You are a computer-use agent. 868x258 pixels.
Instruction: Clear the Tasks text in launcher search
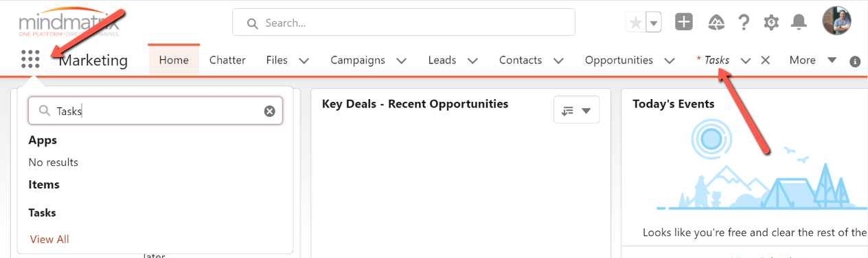tap(270, 111)
